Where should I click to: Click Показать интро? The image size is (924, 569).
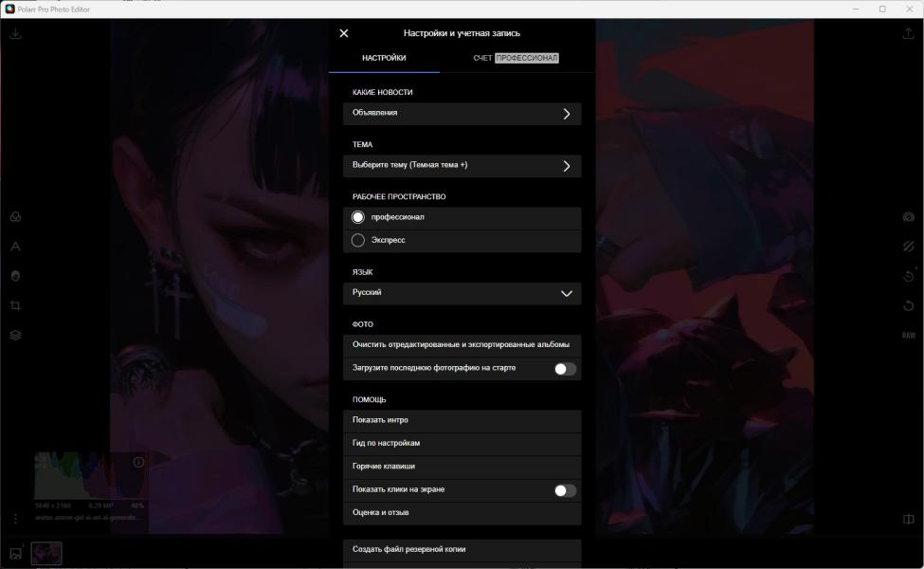tap(462, 420)
